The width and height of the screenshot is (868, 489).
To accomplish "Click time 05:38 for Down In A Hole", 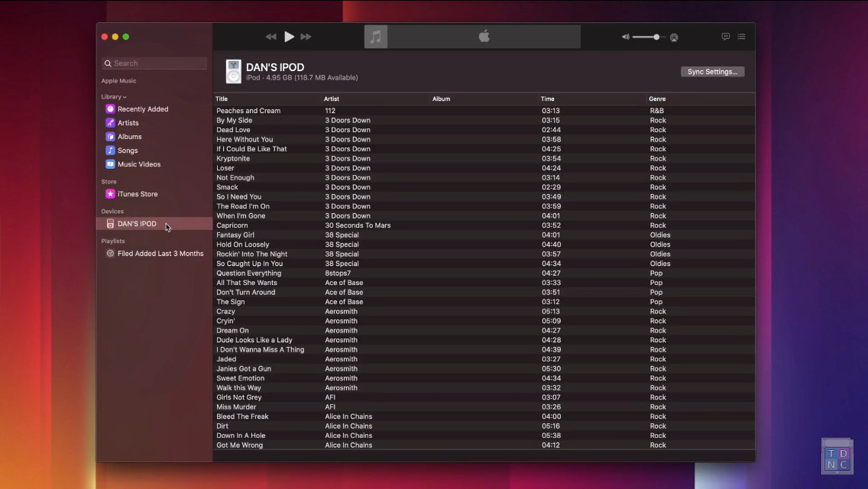I will (x=551, y=436).
